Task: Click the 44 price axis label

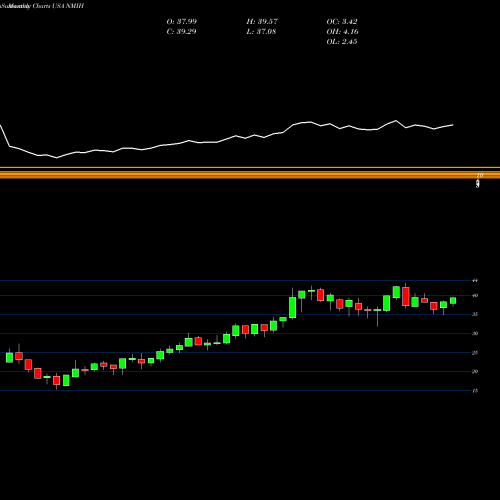Action: [475, 281]
